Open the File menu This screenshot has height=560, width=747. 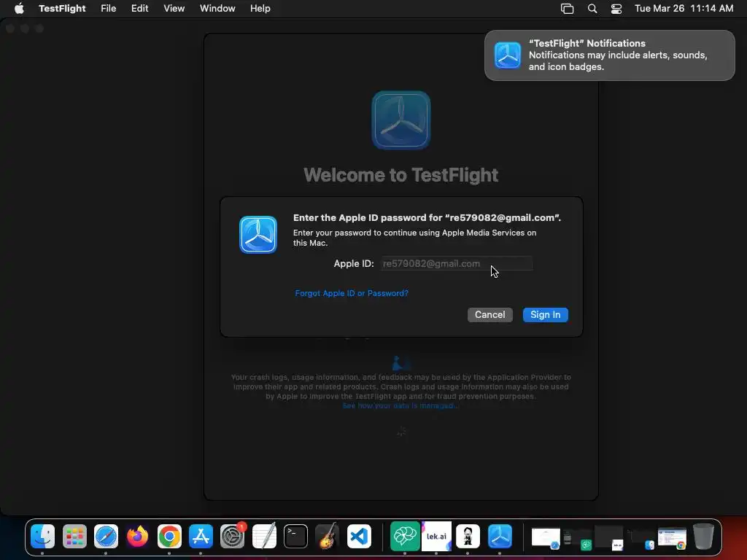[108, 9]
